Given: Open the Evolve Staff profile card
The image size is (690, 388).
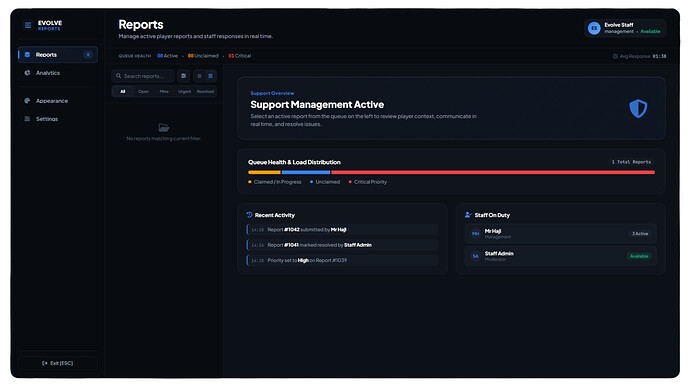Looking at the screenshot, I should 625,28.
